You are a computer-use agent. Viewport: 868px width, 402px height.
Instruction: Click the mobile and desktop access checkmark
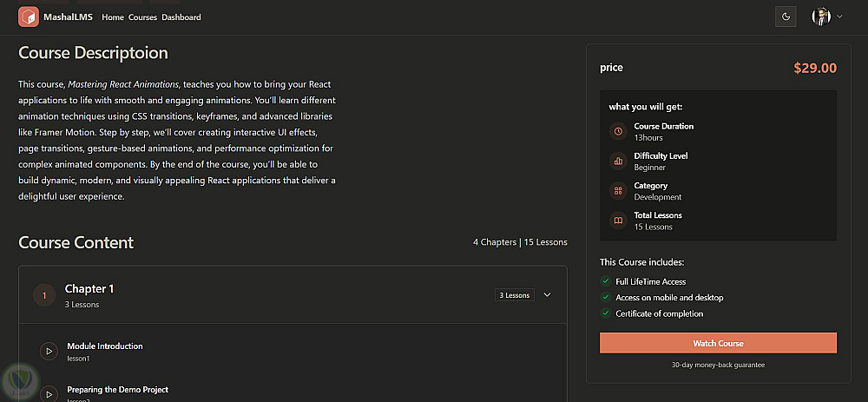pyautogui.click(x=606, y=298)
